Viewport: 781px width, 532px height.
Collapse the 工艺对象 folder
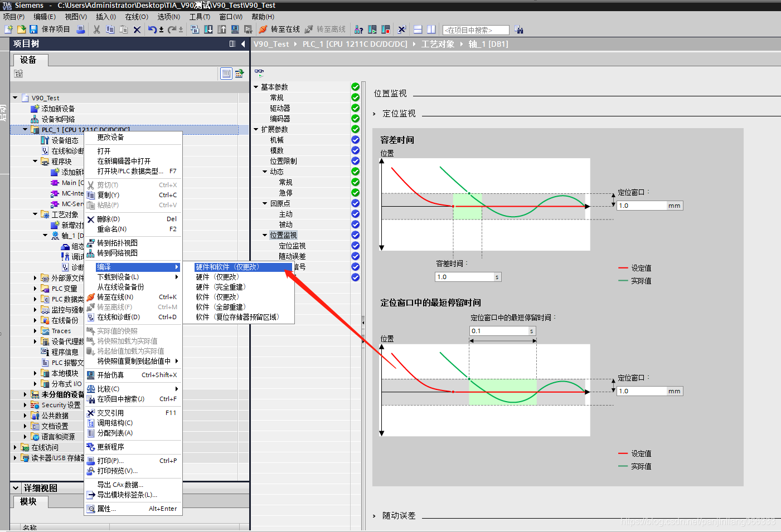pyautogui.click(x=35, y=214)
